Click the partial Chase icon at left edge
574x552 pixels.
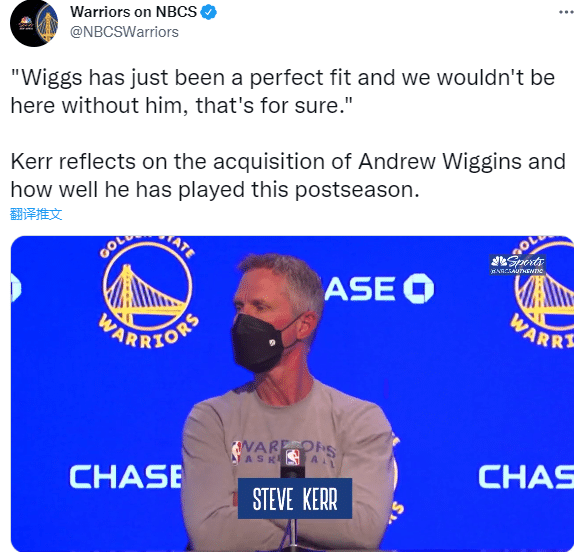[16, 288]
